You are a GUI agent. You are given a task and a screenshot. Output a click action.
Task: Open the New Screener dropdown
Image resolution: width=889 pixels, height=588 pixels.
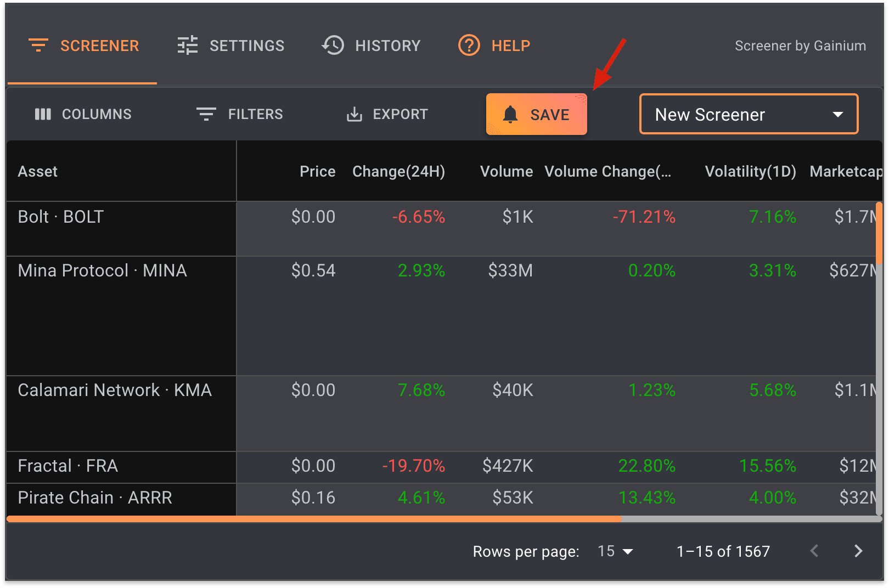click(x=749, y=114)
